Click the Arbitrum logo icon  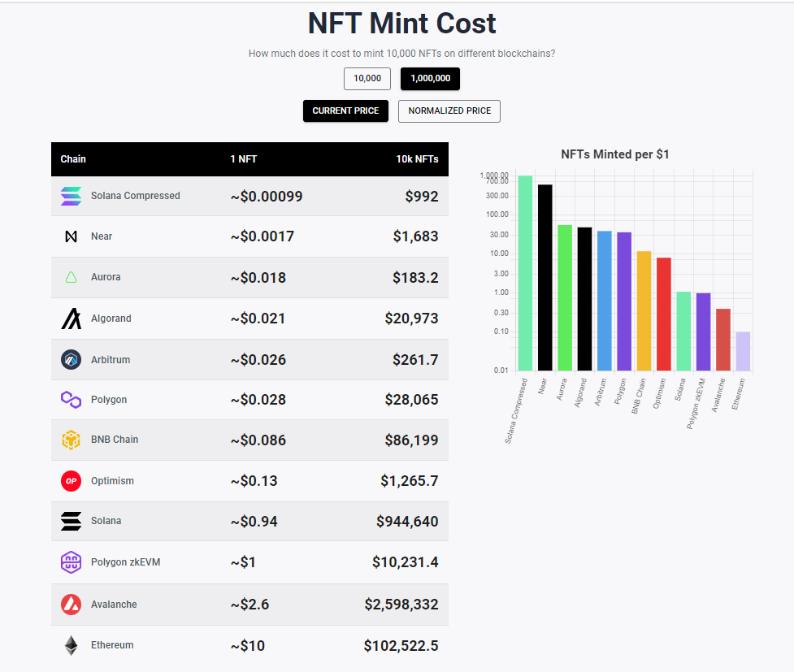click(71, 360)
